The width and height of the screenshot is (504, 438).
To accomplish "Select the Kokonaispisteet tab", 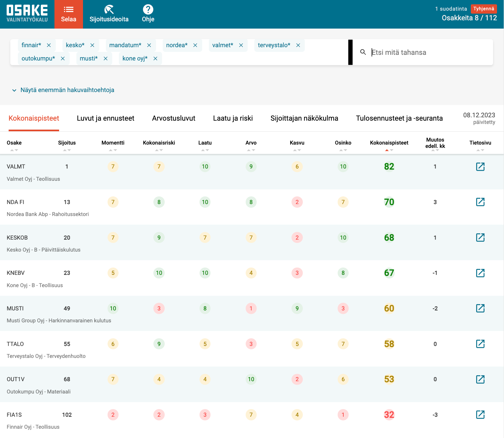I will click(x=34, y=118).
